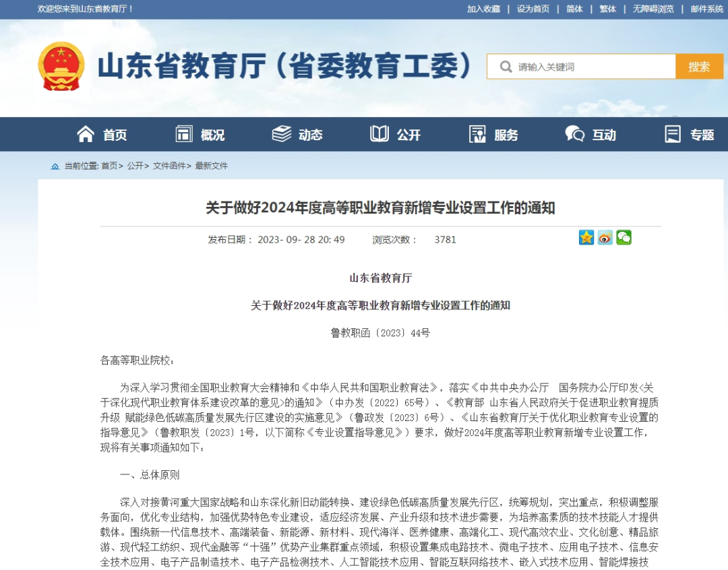Click the magnifier icon in search box

[x=506, y=67]
